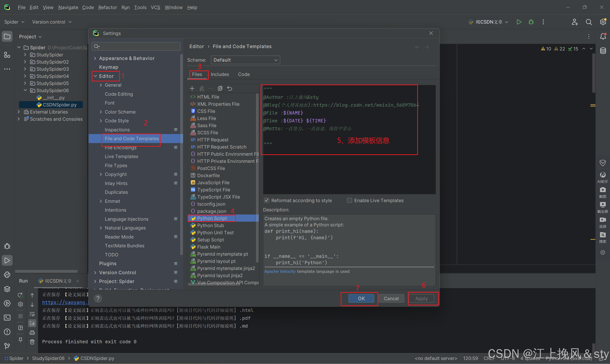Open the Apache Velocity link
610x364 pixels.
click(280, 271)
